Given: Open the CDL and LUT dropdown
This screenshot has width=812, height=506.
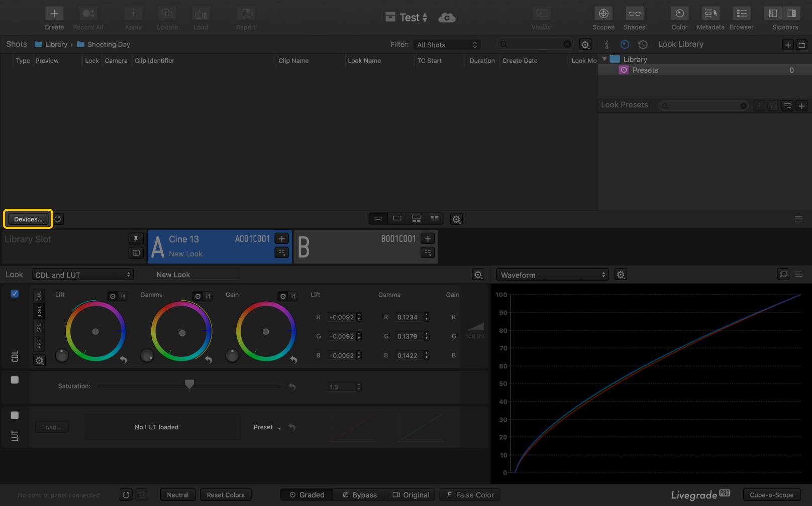Looking at the screenshot, I should tap(83, 275).
